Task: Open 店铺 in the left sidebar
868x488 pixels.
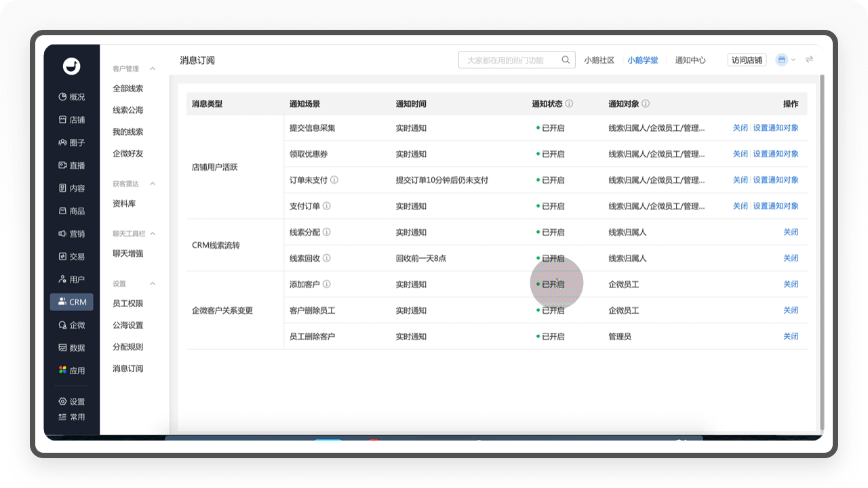Action: (x=72, y=120)
